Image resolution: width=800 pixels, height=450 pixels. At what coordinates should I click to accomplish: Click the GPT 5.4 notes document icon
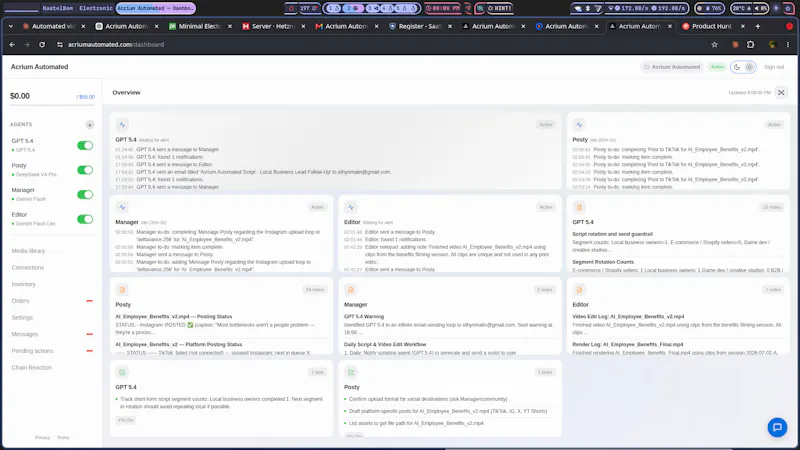(579, 207)
